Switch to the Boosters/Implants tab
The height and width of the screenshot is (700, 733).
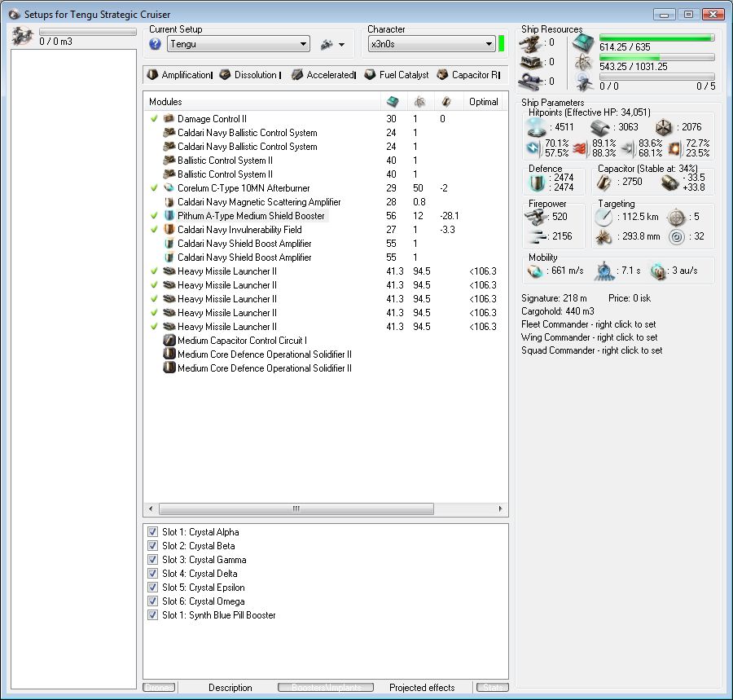click(326, 688)
